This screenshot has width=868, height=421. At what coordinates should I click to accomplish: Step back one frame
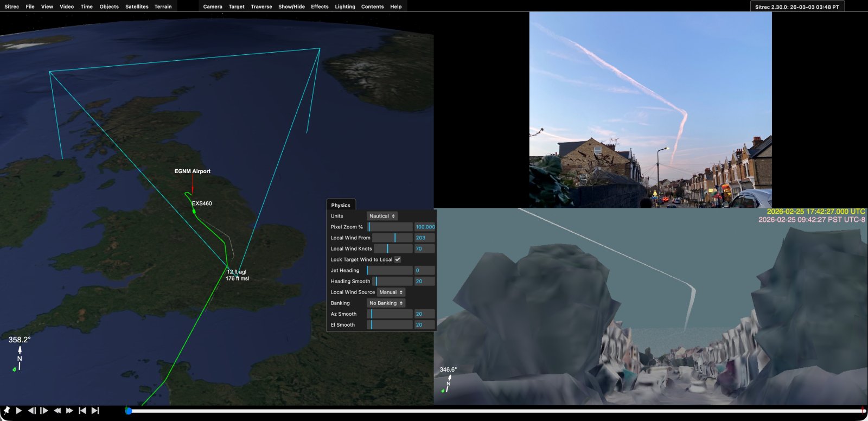(x=32, y=411)
